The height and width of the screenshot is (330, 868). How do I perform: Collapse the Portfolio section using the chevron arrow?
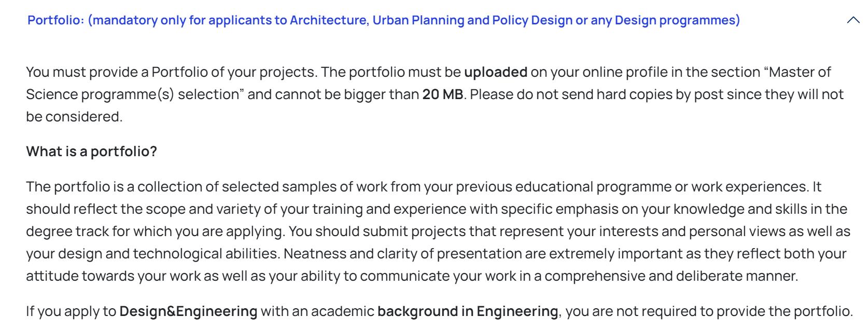pyautogui.click(x=852, y=21)
